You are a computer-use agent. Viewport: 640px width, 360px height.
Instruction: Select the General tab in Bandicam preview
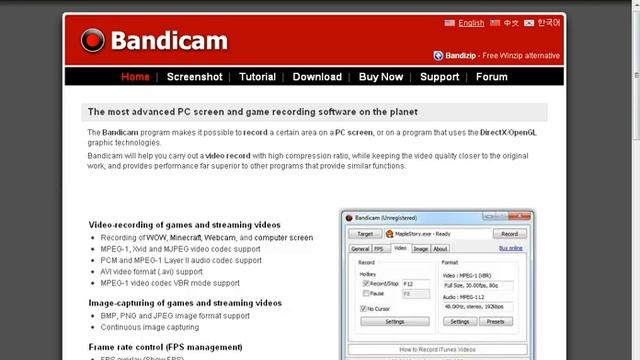(x=360, y=249)
